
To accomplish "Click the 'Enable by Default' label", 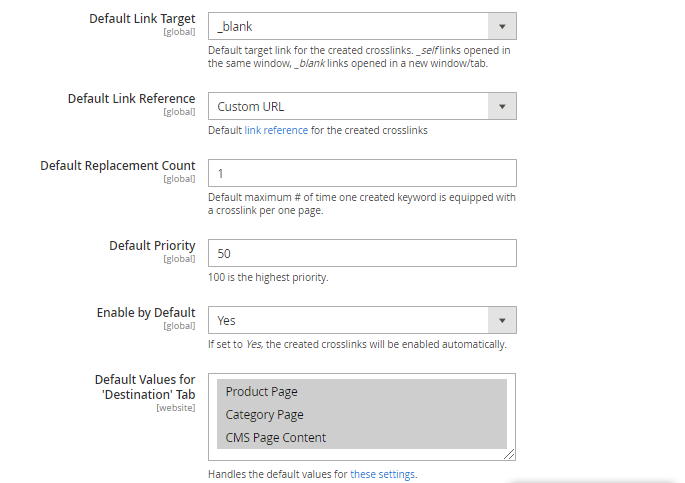I will tap(146, 313).
